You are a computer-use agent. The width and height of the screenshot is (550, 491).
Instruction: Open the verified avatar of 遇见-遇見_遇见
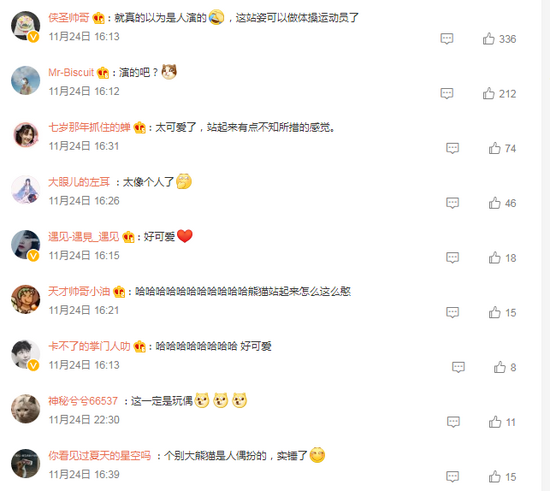click(26, 244)
